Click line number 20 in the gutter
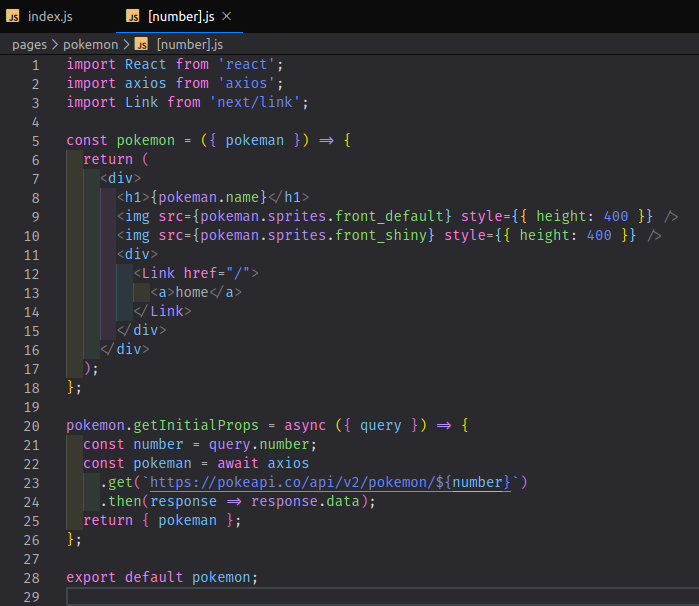The image size is (699, 606). pos(31,425)
